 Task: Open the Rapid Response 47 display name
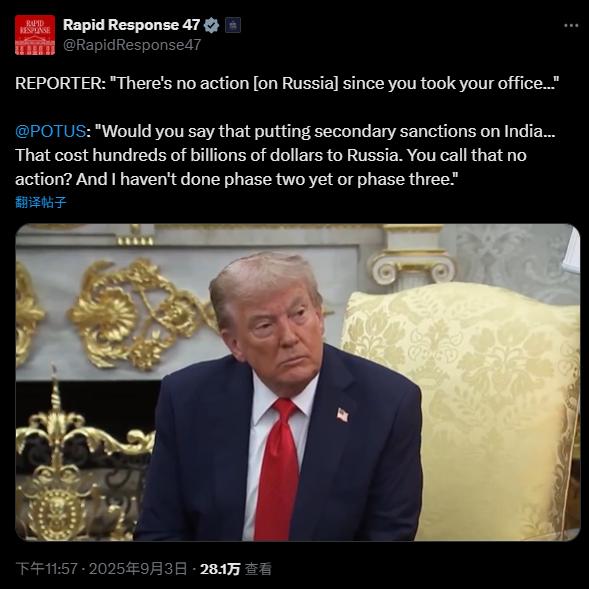click(131, 25)
